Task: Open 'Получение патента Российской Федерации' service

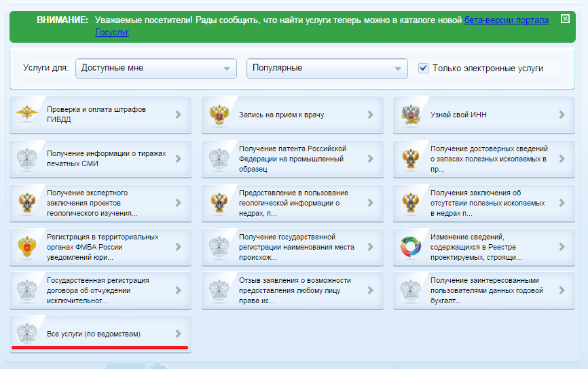Action: [x=293, y=159]
